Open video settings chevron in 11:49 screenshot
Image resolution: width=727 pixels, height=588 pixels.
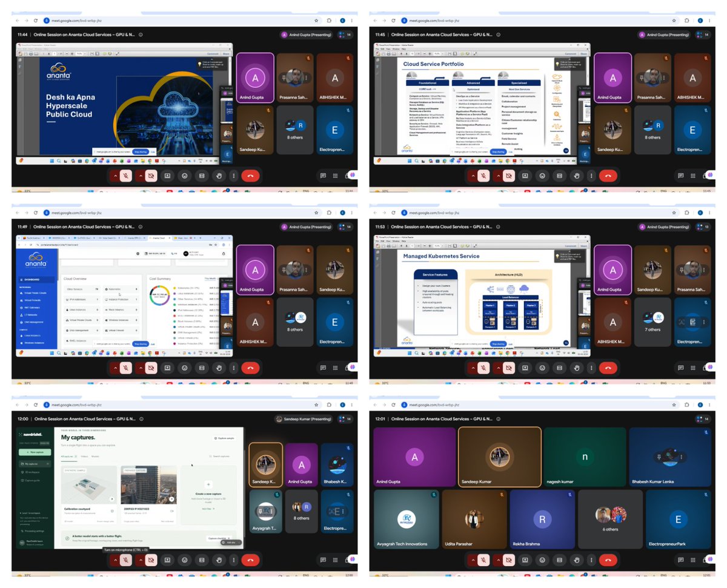pyautogui.click(x=140, y=368)
